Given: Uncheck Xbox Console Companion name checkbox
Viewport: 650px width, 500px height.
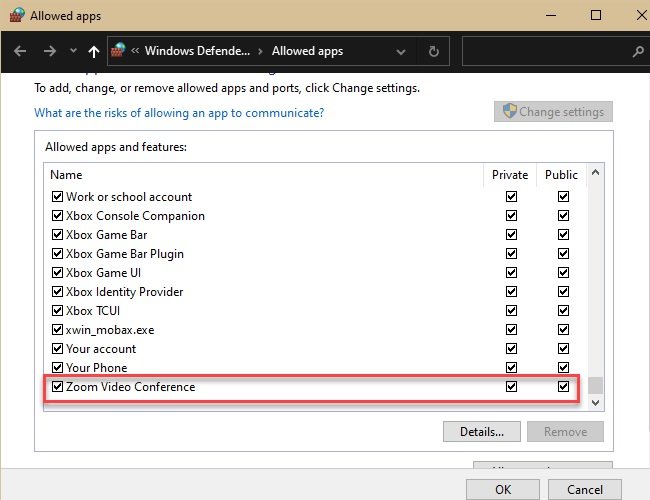Looking at the screenshot, I should click(x=57, y=216).
